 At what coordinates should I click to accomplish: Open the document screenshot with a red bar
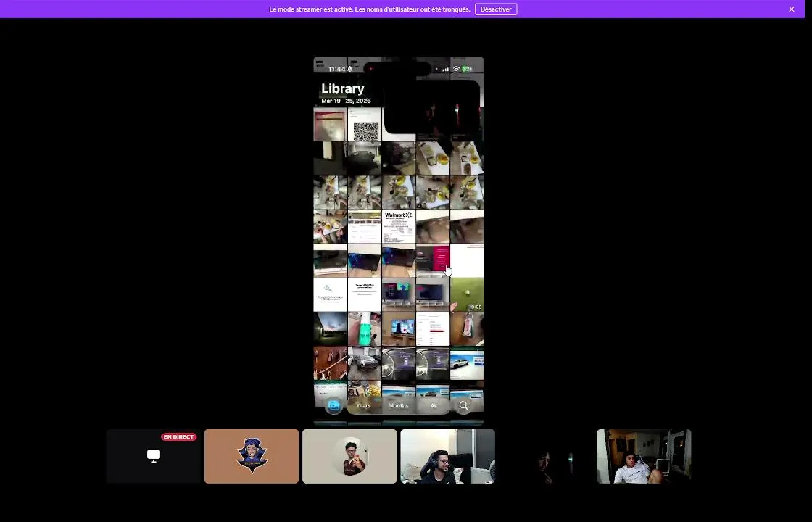click(433, 329)
